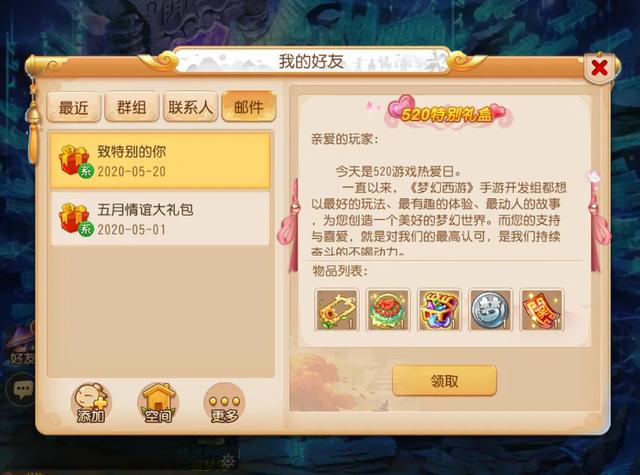
Task: Tap the 添加 add friend icon
Action: click(91, 403)
